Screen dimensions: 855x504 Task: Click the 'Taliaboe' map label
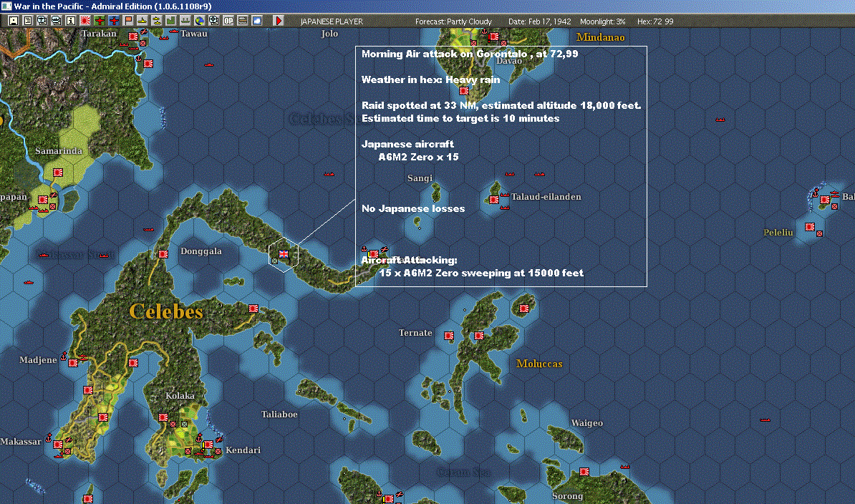pyautogui.click(x=279, y=414)
